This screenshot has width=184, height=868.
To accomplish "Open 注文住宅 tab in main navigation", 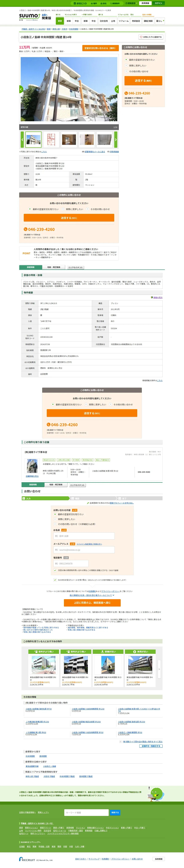I will tap(104, 21).
